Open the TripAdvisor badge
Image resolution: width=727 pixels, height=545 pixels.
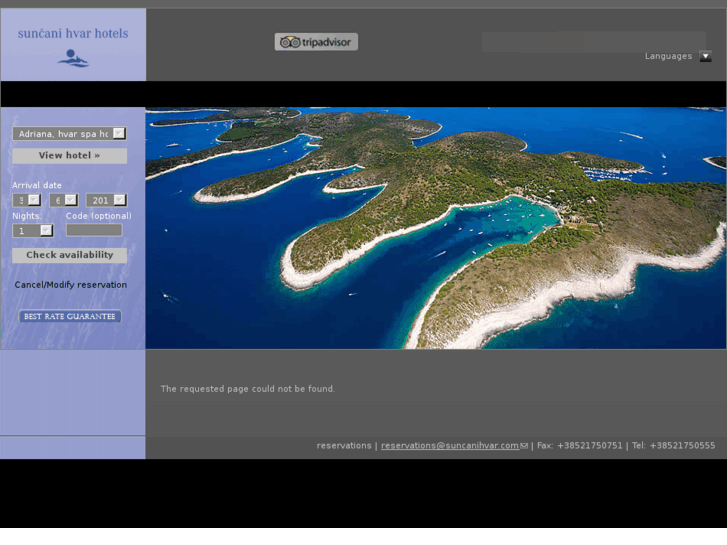[x=316, y=42]
